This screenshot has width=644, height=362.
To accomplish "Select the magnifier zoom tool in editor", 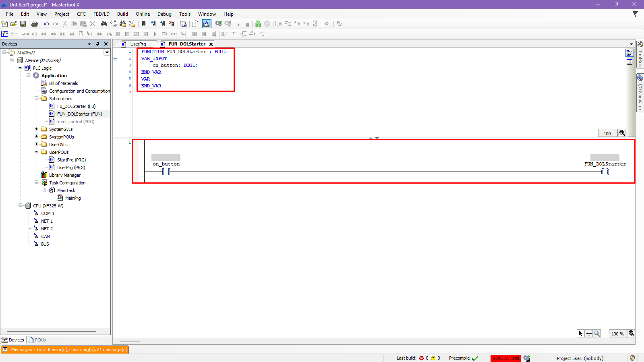I will click(597, 333).
